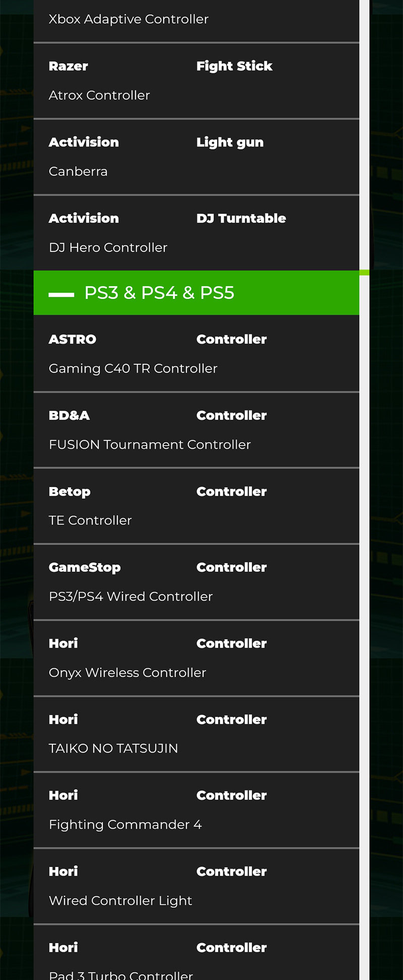Click the DJ Turntable type label
This screenshot has height=980, width=403.
241,218
